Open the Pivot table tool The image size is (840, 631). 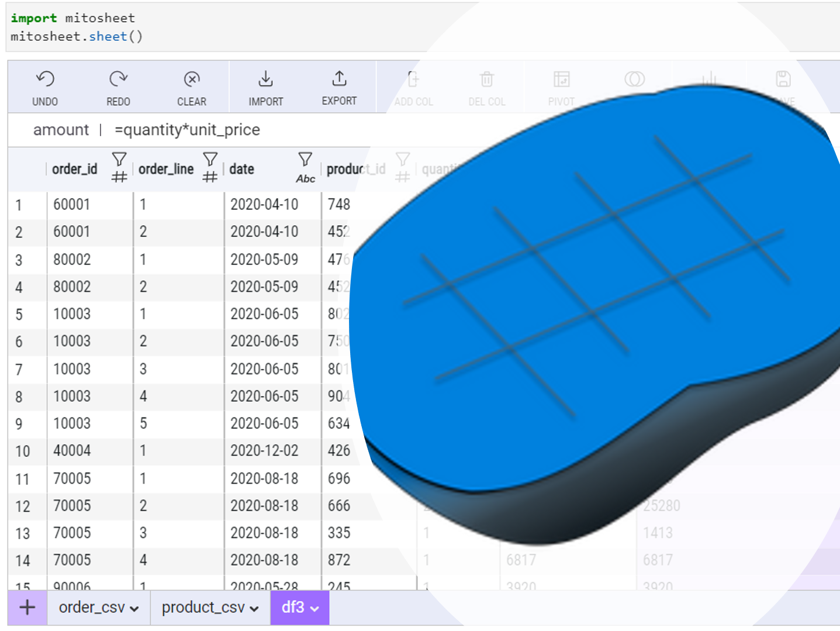coord(561,79)
